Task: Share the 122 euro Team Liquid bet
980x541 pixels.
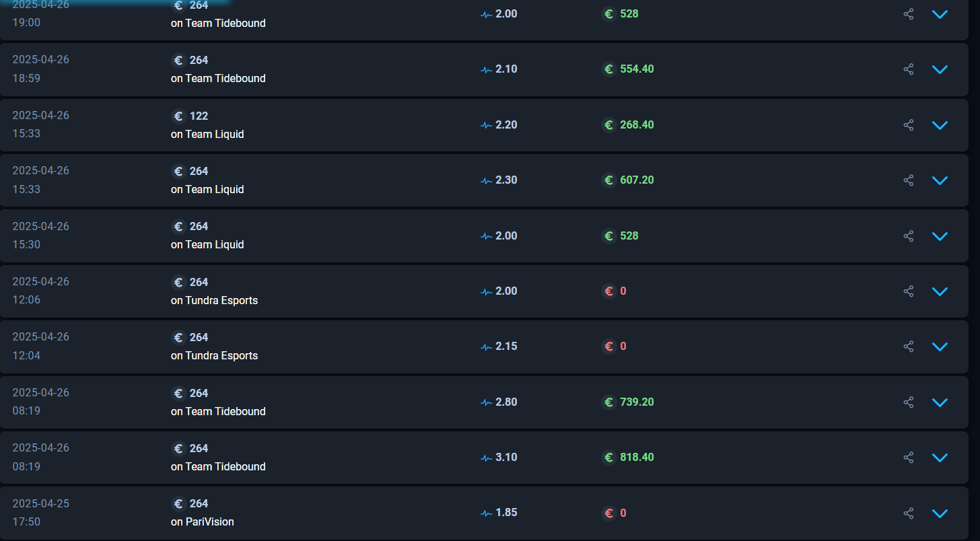Action: pyautogui.click(x=909, y=125)
